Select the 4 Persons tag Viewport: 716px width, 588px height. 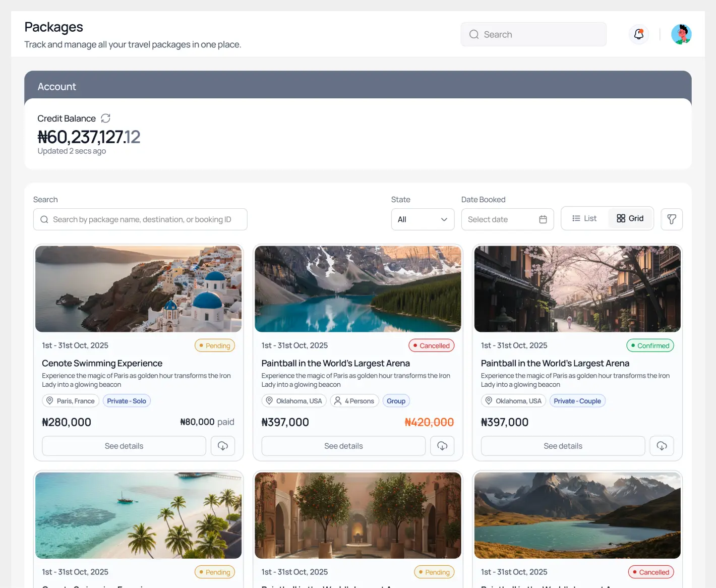(354, 401)
